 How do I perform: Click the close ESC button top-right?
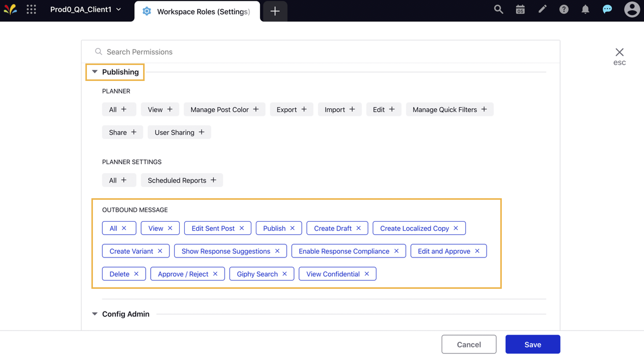619,51
